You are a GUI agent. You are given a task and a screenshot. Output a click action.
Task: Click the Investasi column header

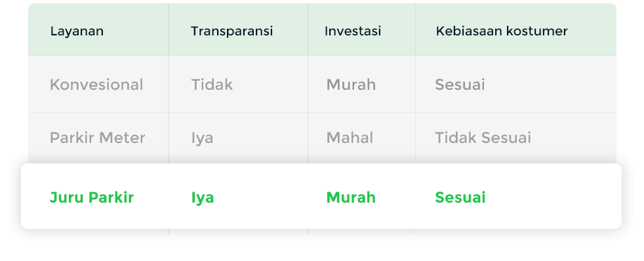[353, 31]
